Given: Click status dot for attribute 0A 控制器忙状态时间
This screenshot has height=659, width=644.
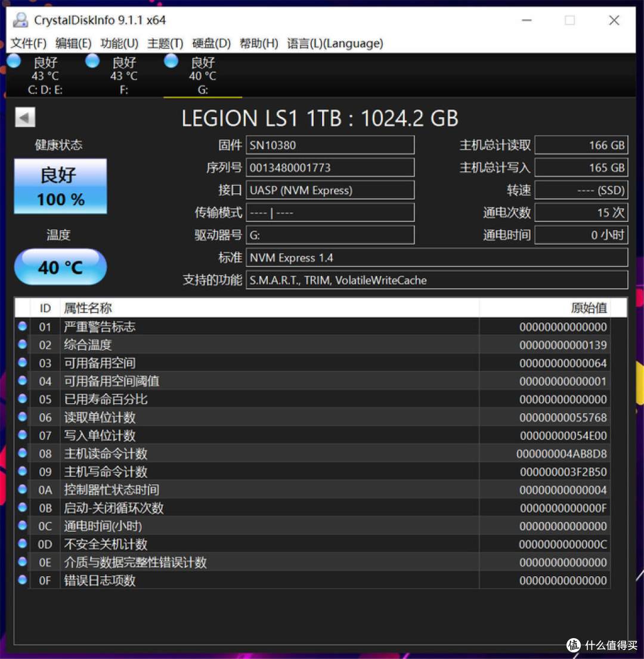Looking at the screenshot, I should [x=23, y=489].
